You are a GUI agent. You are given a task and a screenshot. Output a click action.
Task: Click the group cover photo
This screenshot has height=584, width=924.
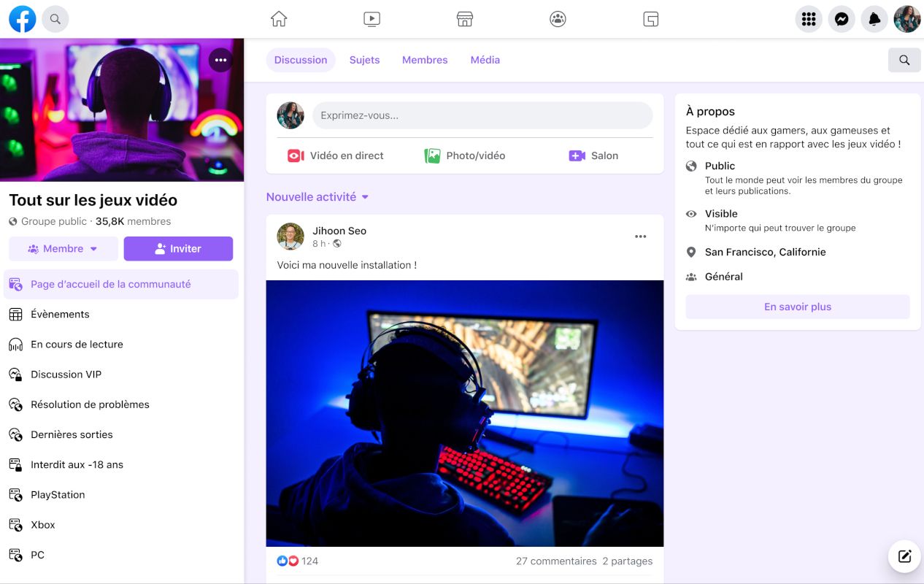point(122,109)
